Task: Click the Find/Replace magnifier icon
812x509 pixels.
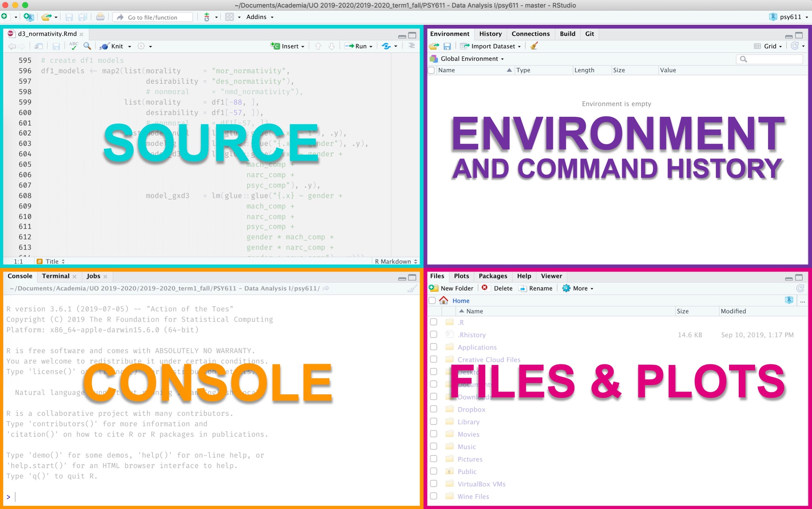Action: (87, 46)
